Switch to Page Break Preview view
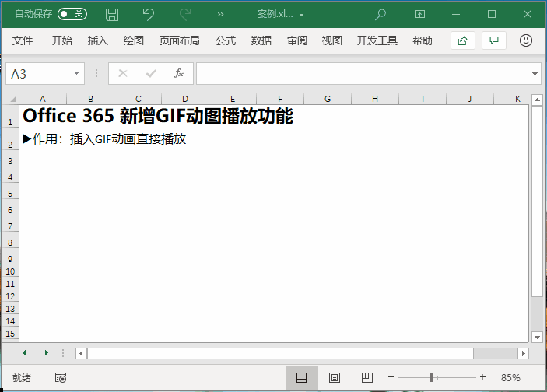Screen dimensions: 547x392 [366, 377]
